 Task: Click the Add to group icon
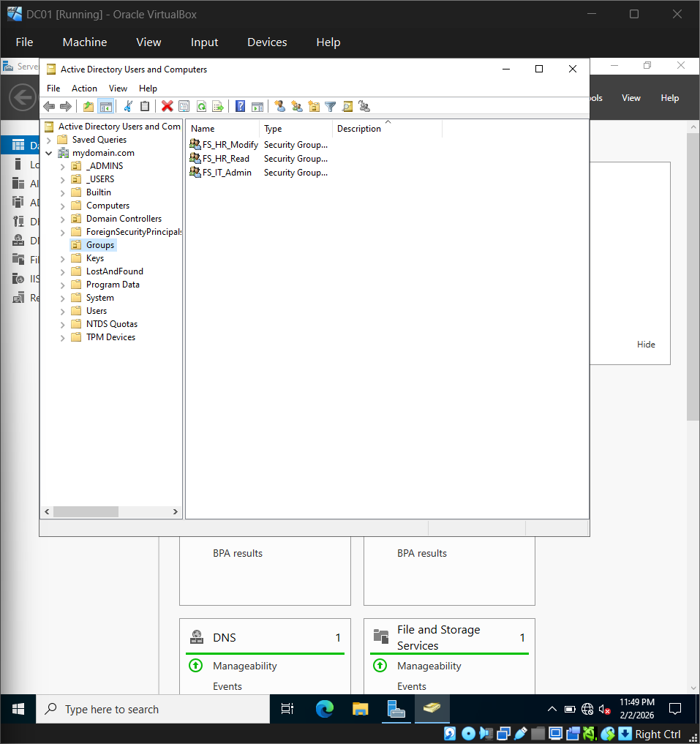pyautogui.click(x=364, y=106)
